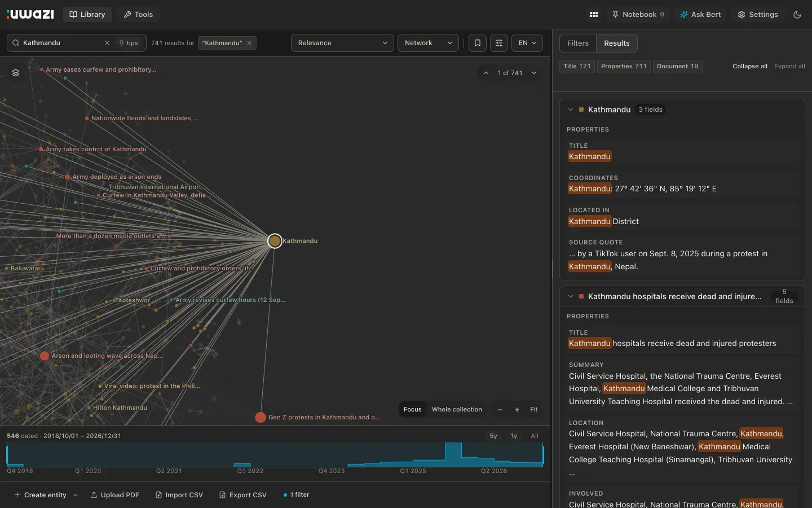812x508 pixels.
Task: Zoom out the network graph
Action: pyautogui.click(x=500, y=410)
